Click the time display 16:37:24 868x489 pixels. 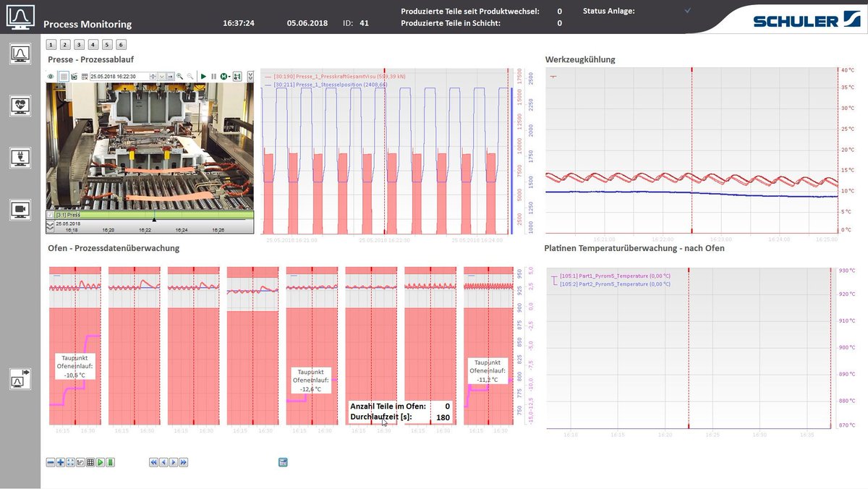(x=239, y=23)
